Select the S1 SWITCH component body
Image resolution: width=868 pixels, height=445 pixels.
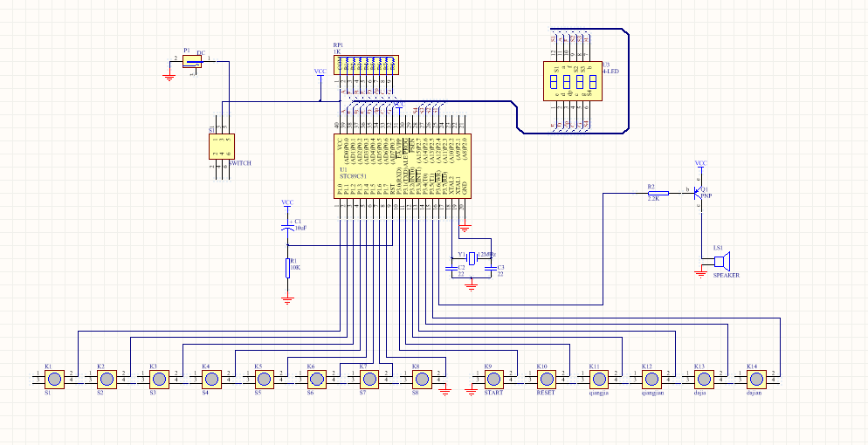coord(222,147)
